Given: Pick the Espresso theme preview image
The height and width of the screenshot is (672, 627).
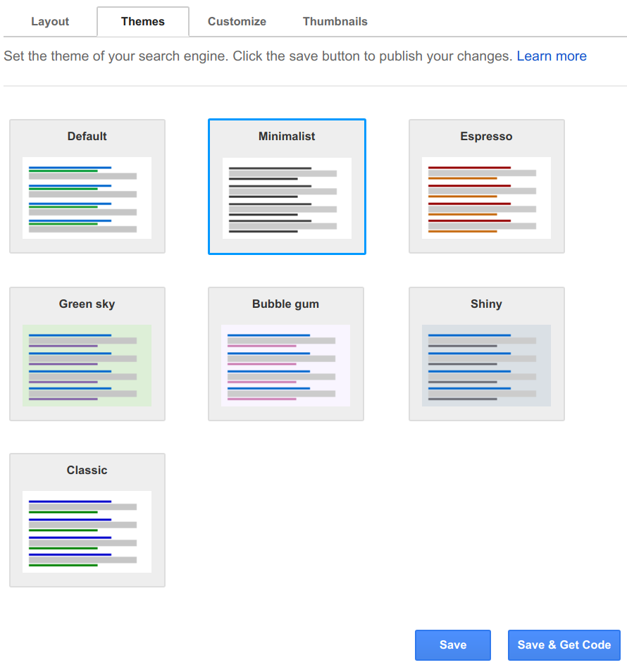Looking at the screenshot, I should point(486,198).
